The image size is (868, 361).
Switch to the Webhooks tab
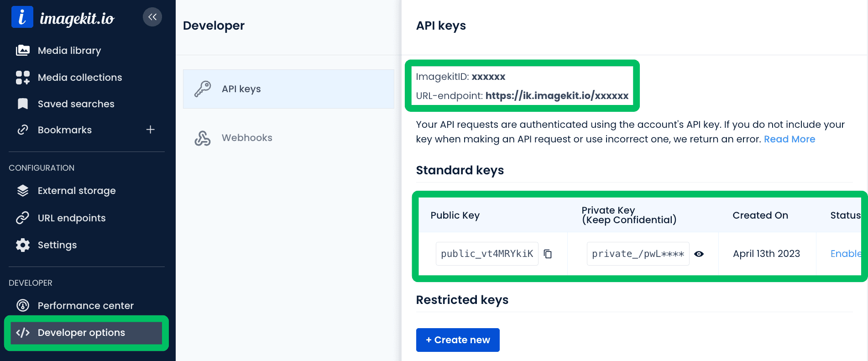[x=246, y=138]
